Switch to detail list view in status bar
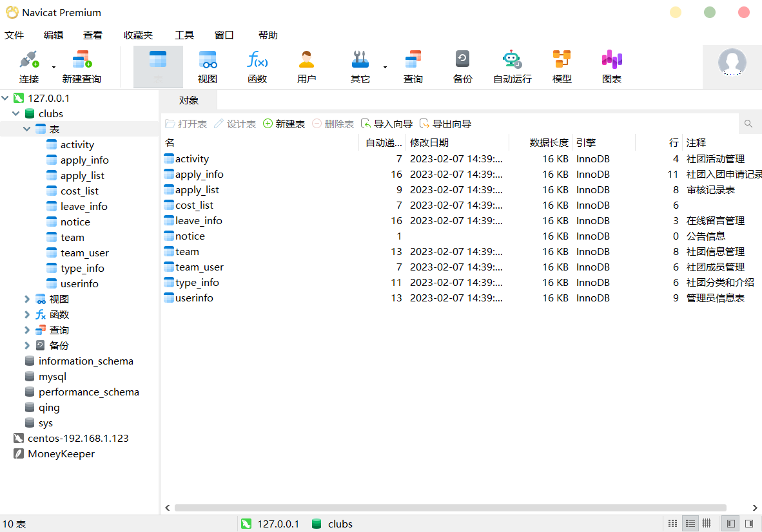Image resolution: width=762 pixels, height=532 pixels. click(690, 524)
